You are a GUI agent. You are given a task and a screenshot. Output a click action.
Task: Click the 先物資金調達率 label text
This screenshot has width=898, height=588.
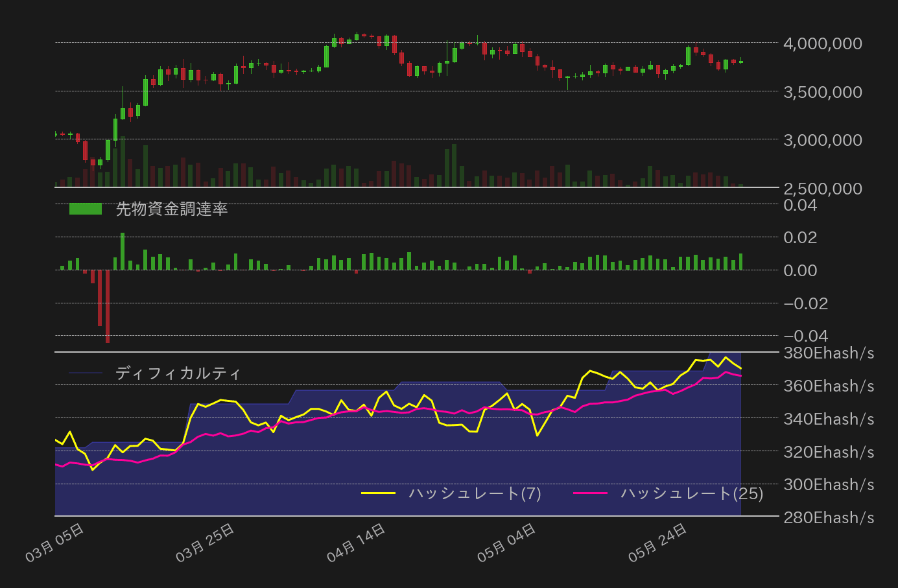tap(172, 209)
